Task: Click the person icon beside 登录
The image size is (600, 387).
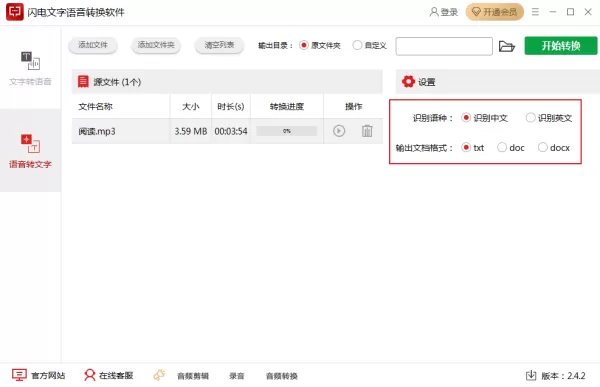Action: 434,12
